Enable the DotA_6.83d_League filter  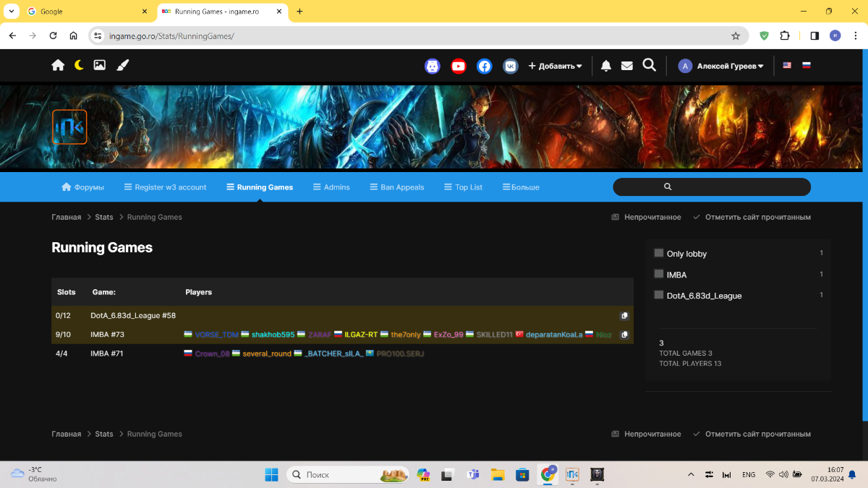659,295
